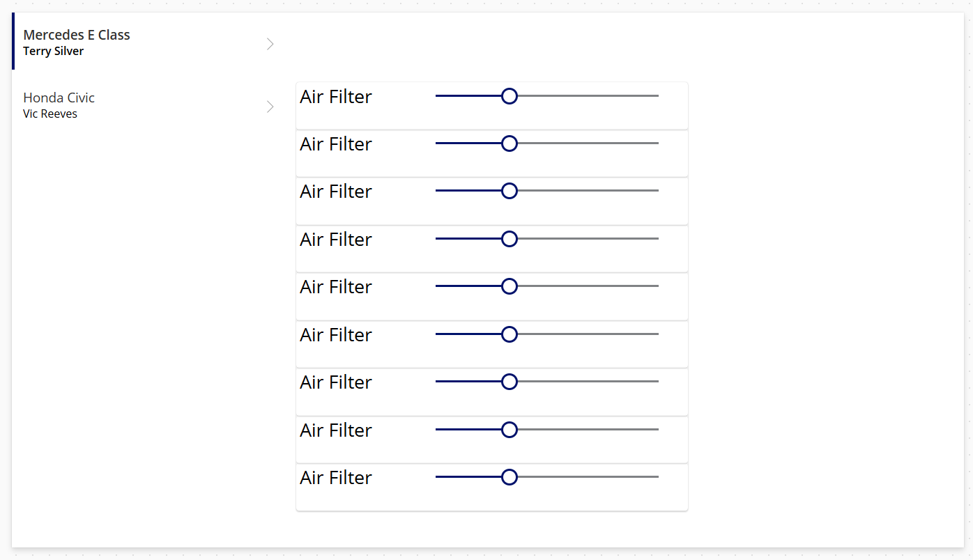Click the Vic Reeves name label
The image size is (973, 560).
49,114
